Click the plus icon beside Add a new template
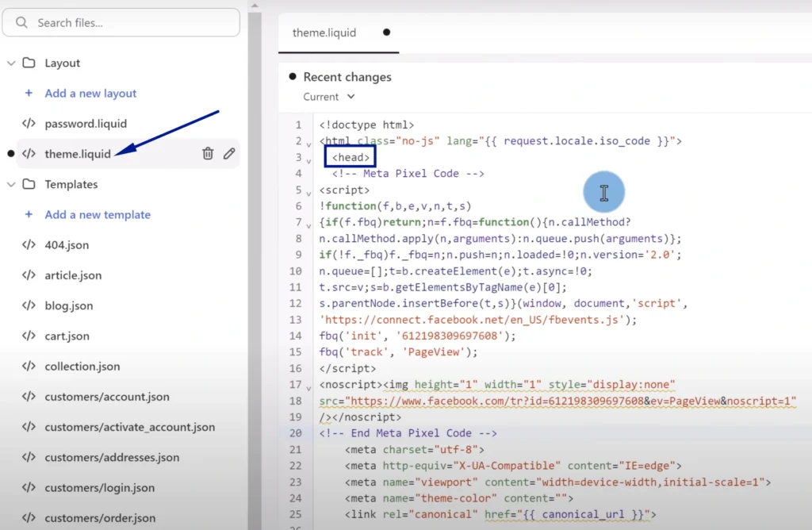Screen dimensions: 812x530 [29, 215]
